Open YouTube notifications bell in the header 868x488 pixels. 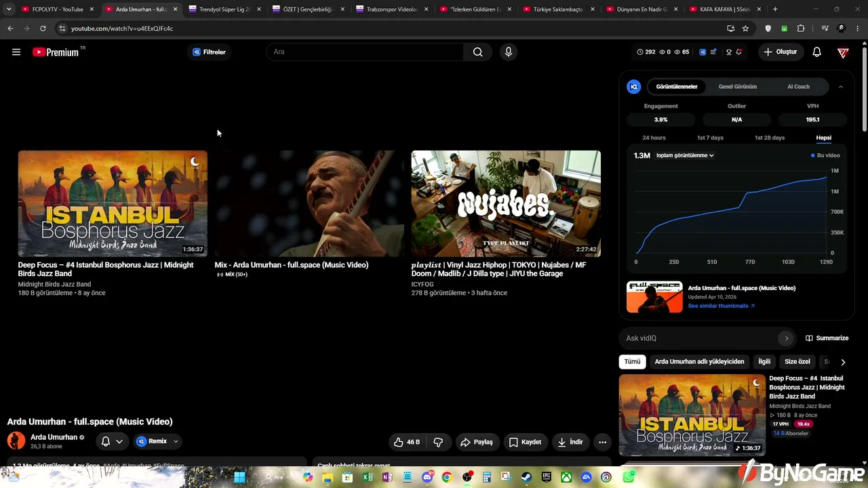pyautogui.click(x=817, y=52)
